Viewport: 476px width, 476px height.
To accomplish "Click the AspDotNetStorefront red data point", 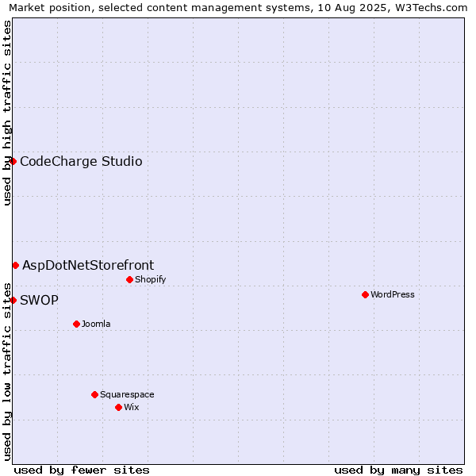I will [16, 266].
